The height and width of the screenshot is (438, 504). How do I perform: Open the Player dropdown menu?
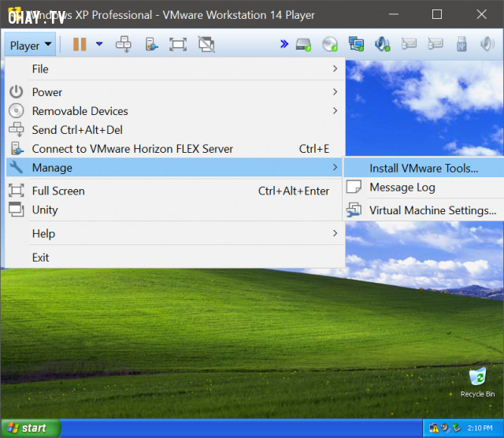coord(30,45)
